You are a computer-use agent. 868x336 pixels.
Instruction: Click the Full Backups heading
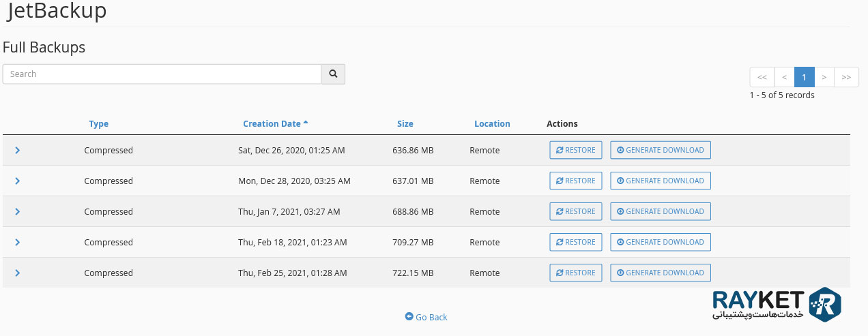(44, 48)
